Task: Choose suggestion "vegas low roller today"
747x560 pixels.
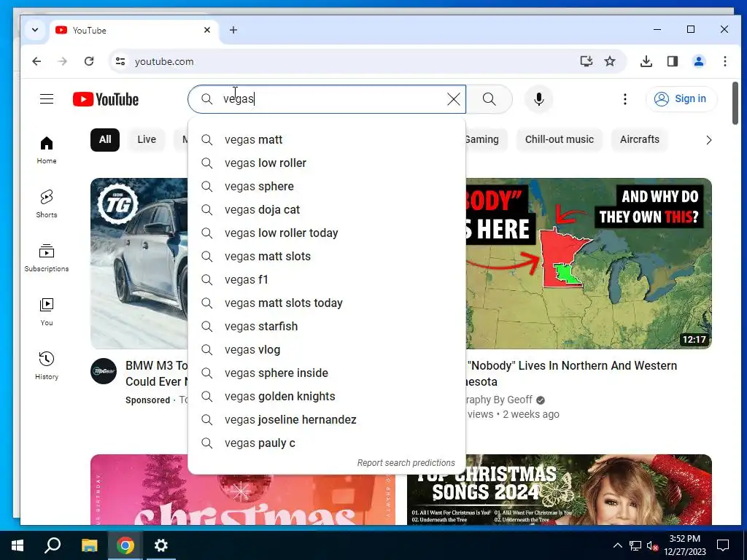Action: pyautogui.click(x=327, y=233)
